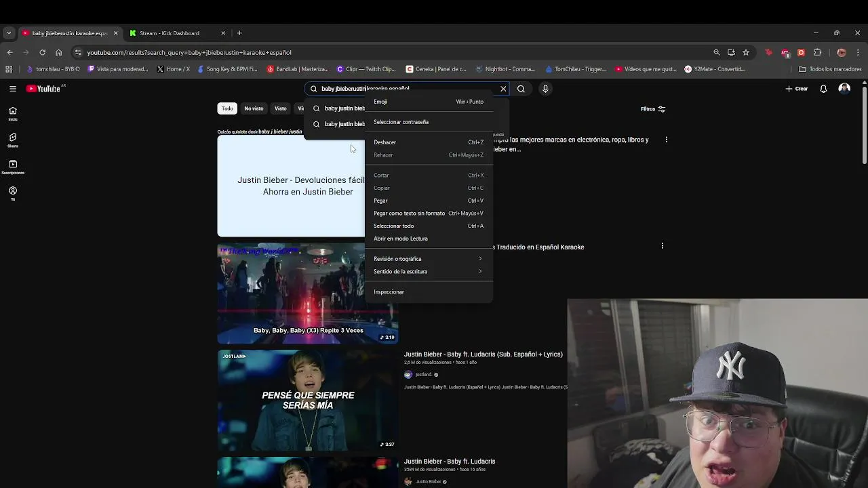Open the bookmarks apps grid icon

tap(9, 69)
